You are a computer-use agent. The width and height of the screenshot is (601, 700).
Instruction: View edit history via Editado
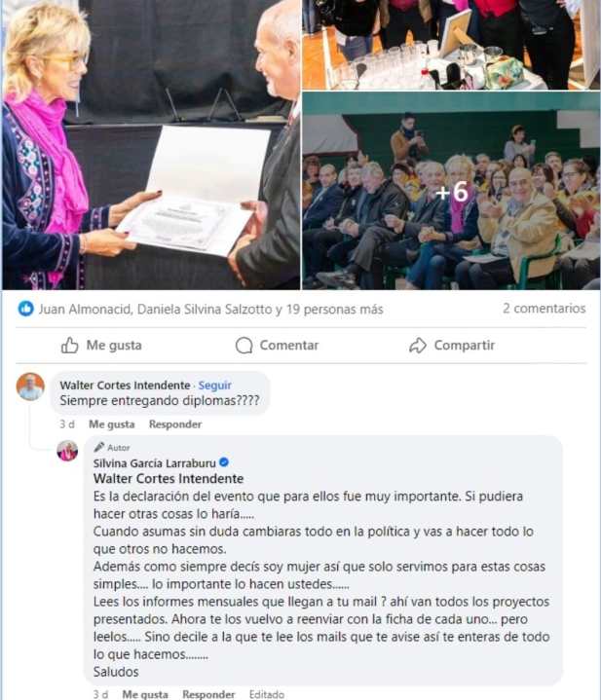click(267, 694)
